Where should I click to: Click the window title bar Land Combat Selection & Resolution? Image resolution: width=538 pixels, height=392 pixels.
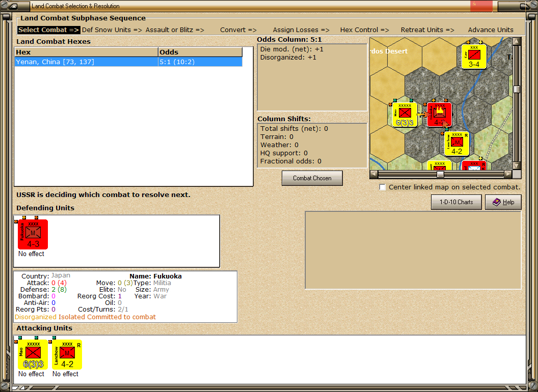pyautogui.click(x=75, y=6)
